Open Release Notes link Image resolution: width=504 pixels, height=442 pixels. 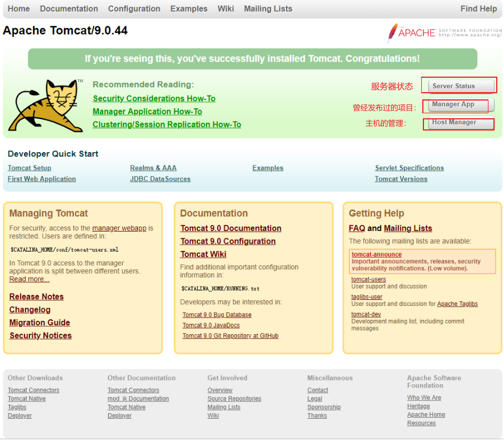point(36,297)
